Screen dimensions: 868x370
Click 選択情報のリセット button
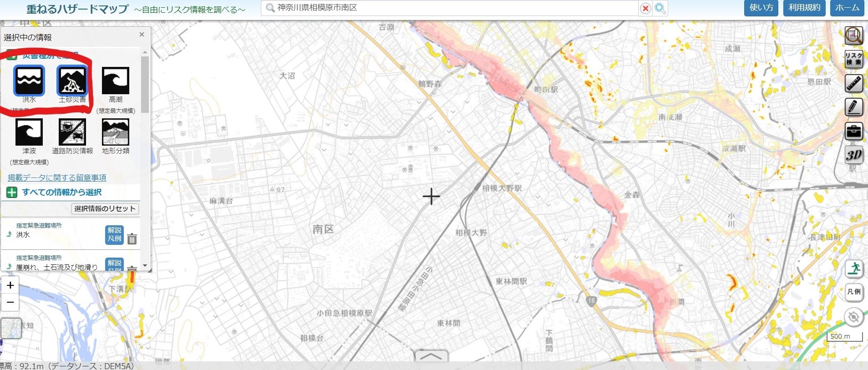click(x=105, y=208)
